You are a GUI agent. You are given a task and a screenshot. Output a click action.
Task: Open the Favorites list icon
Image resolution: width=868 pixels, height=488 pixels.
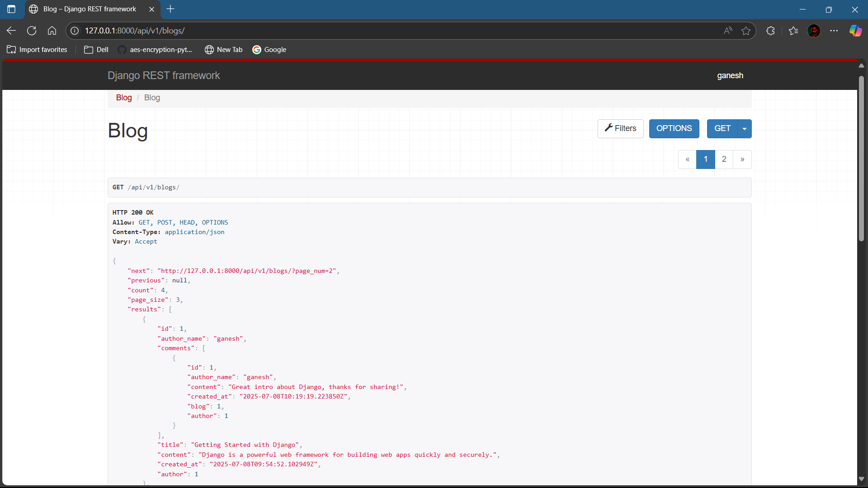point(793,31)
